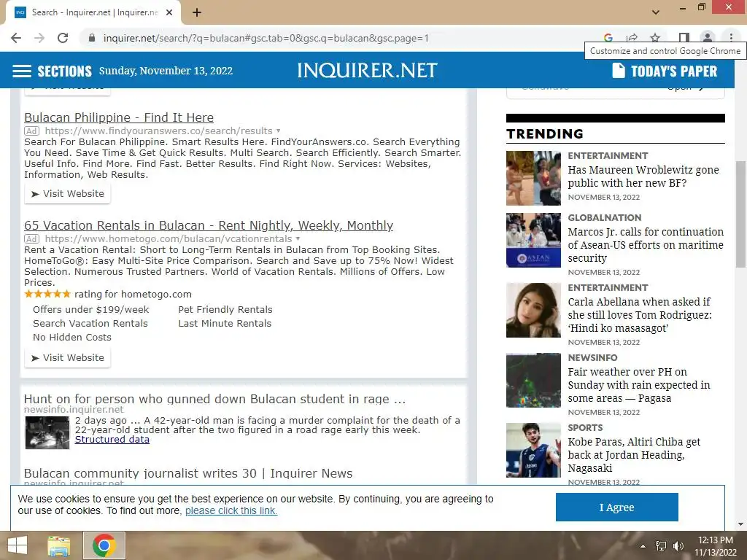Click the ASEAN story thumbnail
747x560 pixels.
tap(533, 240)
